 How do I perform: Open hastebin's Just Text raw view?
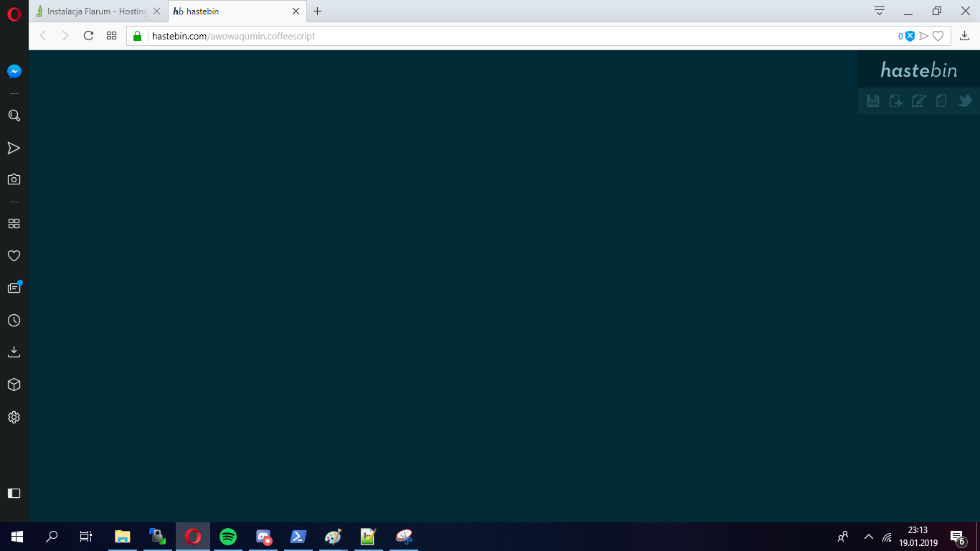click(941, 101)
